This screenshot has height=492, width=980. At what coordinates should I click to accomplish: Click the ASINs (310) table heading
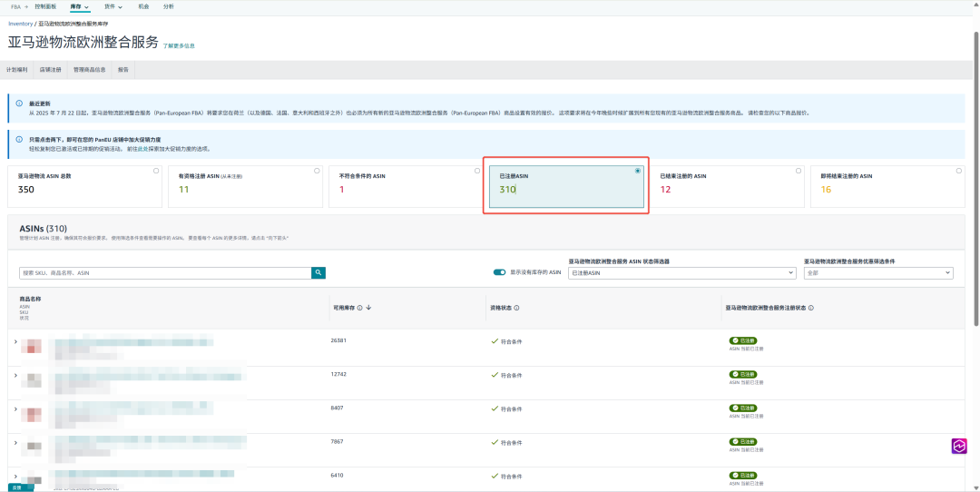44,229
